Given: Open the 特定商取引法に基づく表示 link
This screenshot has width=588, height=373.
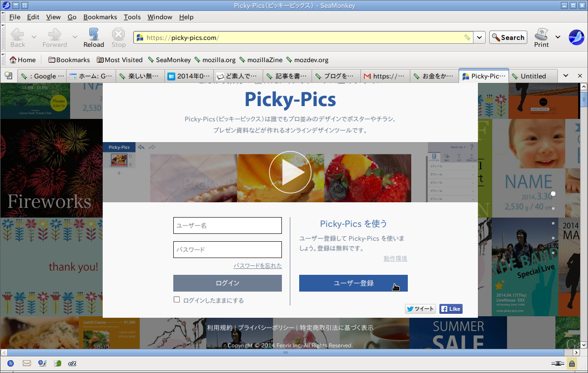Looking at the screenshot, I should (336, 328).
